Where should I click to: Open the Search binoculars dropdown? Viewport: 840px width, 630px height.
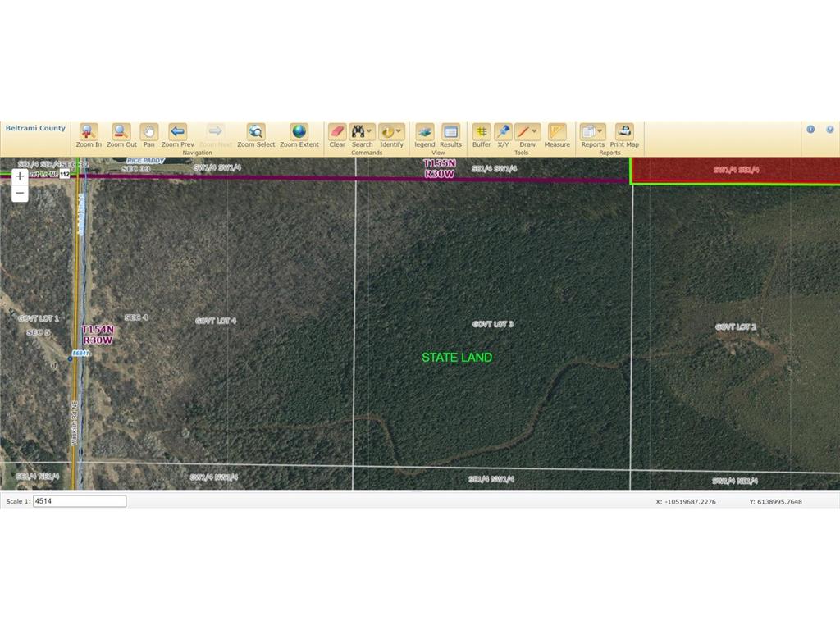(370, 131)
